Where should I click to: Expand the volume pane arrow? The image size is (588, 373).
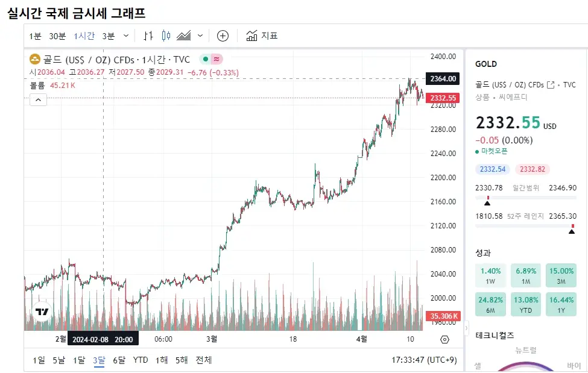[38, 99]
